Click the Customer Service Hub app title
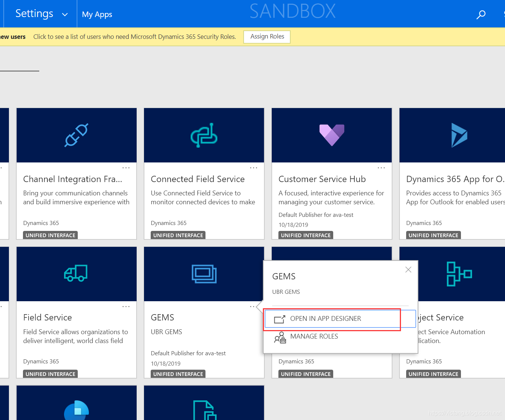 tap(322, 179)
